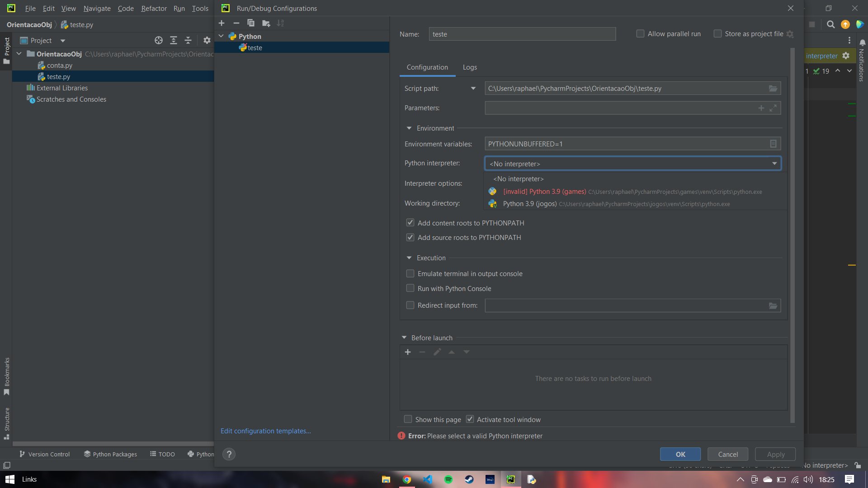Copy the selected run configuration

[x=251, y=23]
